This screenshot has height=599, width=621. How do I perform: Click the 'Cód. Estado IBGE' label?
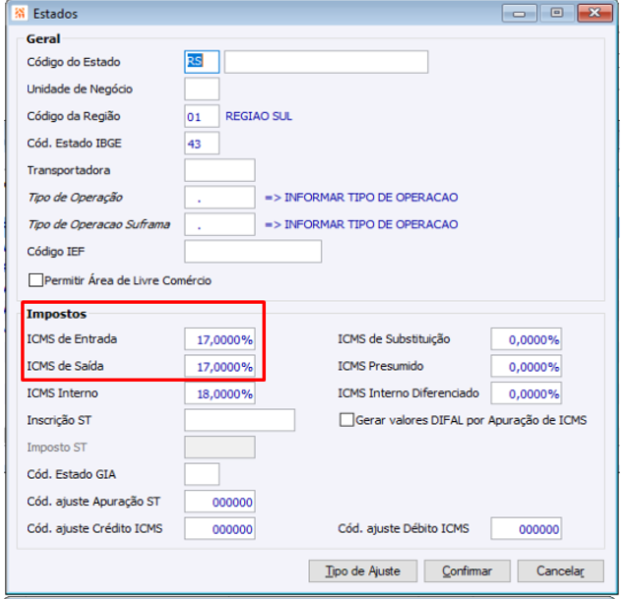pyautogui.click(x=74, y=143)
